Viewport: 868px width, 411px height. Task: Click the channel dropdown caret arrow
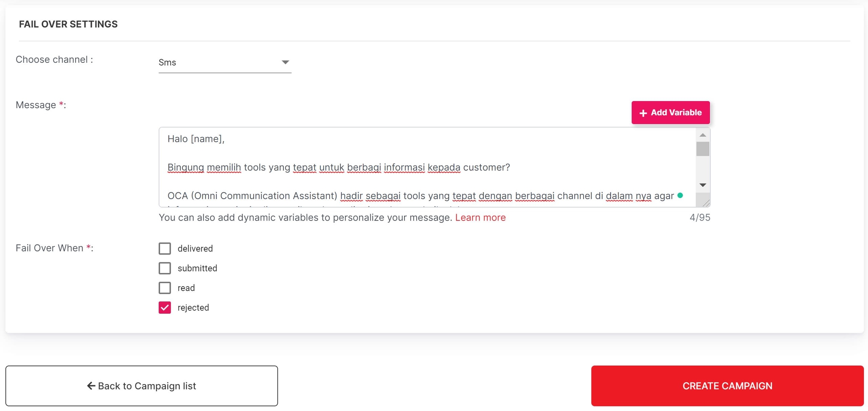(x=285, y=63)
